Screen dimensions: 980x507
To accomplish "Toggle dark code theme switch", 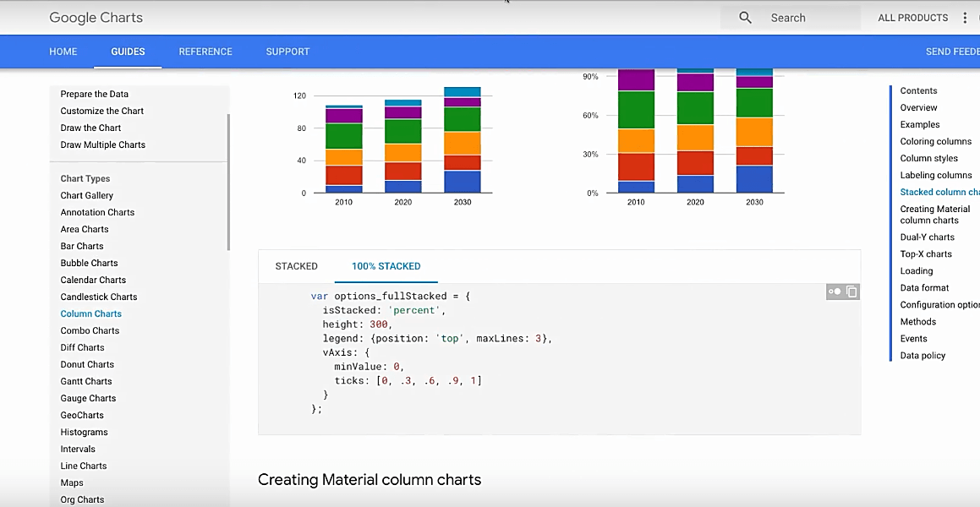I will tap(835, 292).
